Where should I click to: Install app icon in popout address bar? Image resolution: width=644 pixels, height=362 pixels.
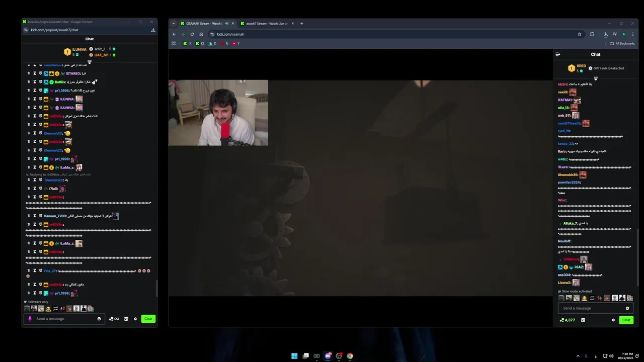coord(153,30)
